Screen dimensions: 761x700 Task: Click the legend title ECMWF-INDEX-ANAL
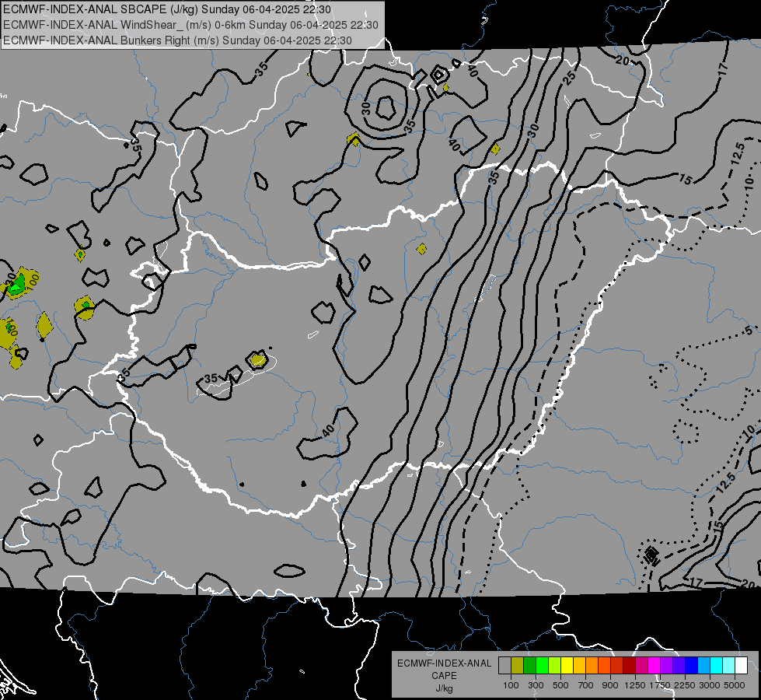coord(444,663)
